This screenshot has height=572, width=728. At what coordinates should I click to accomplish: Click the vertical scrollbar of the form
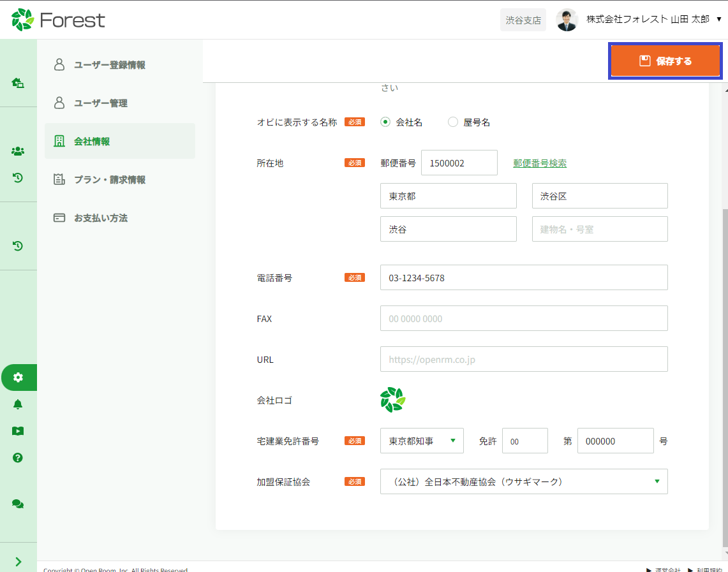pos(724,319)
